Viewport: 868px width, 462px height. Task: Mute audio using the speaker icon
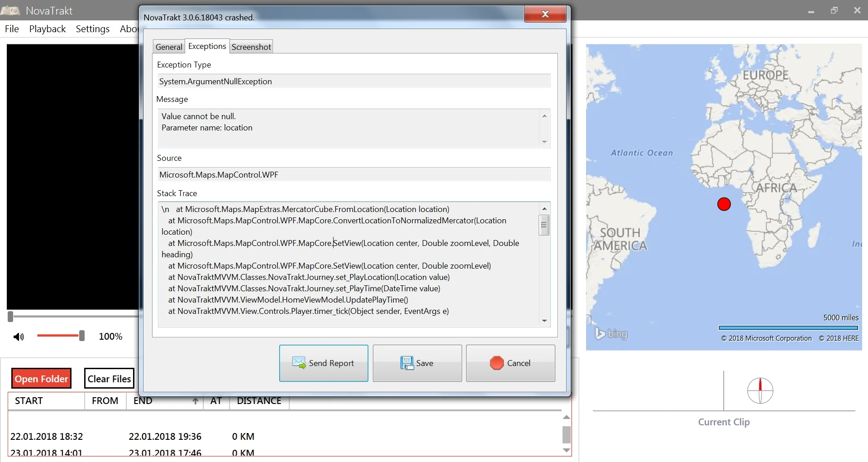point(19,337)
